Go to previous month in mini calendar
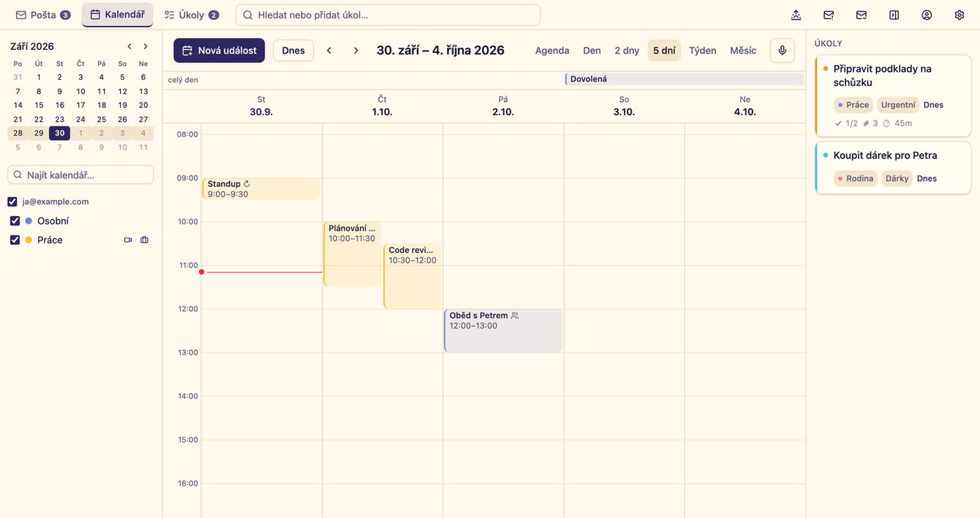980x518 pixels. (129, 47)
